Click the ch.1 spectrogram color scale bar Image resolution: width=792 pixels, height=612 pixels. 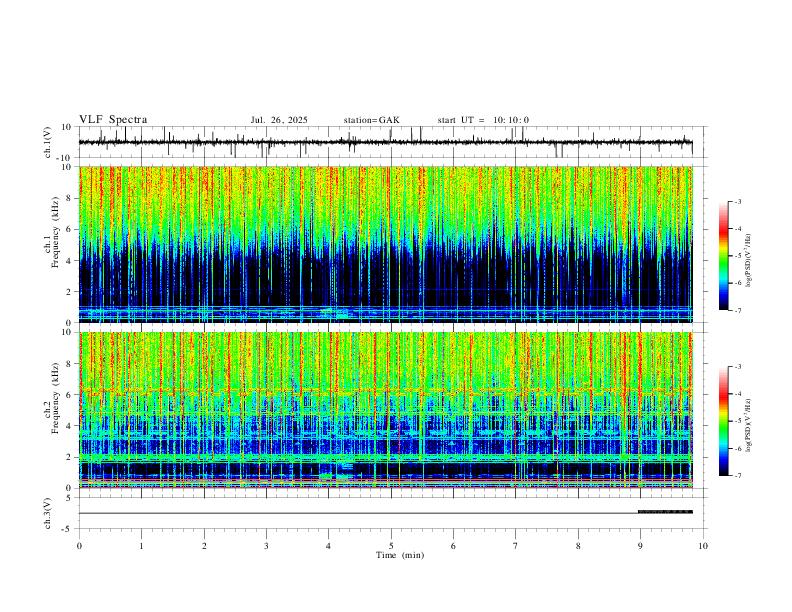(x=723, y=255)
